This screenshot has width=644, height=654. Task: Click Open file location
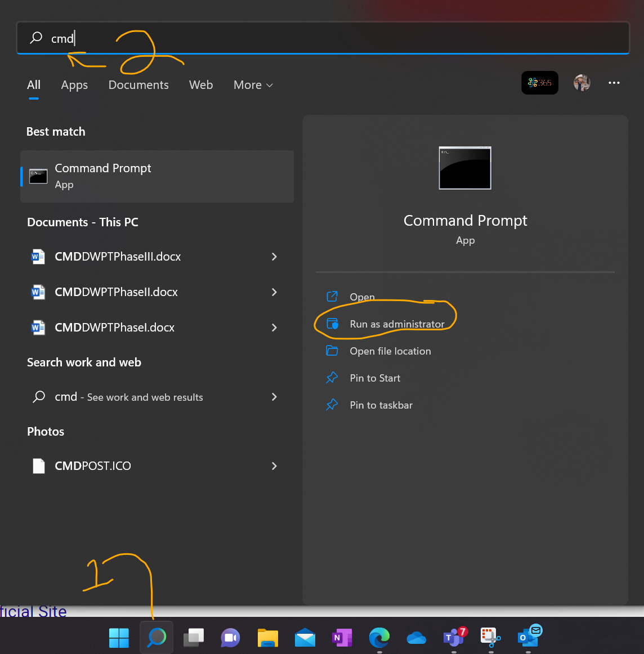tap(391, 351)
